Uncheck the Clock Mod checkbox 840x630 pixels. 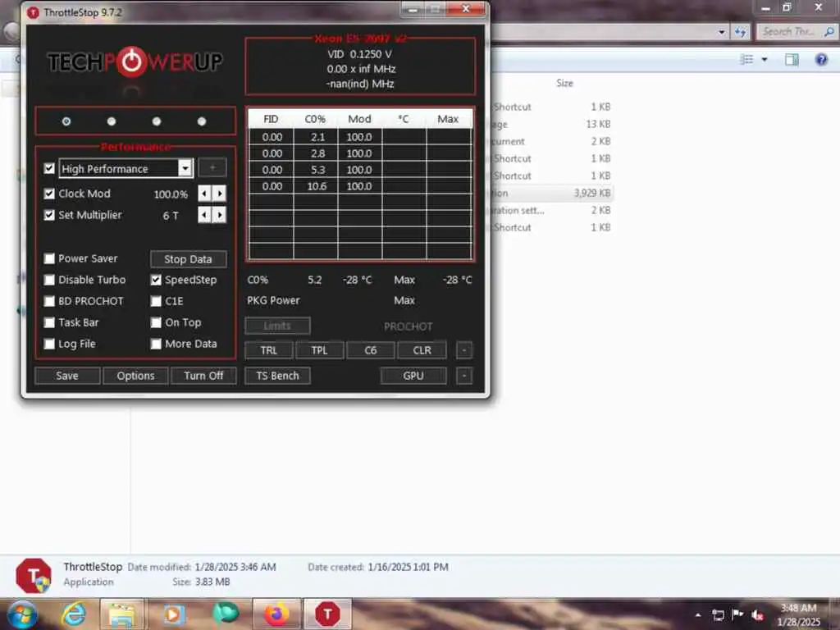pyautogui.click(x=49, y=194)
